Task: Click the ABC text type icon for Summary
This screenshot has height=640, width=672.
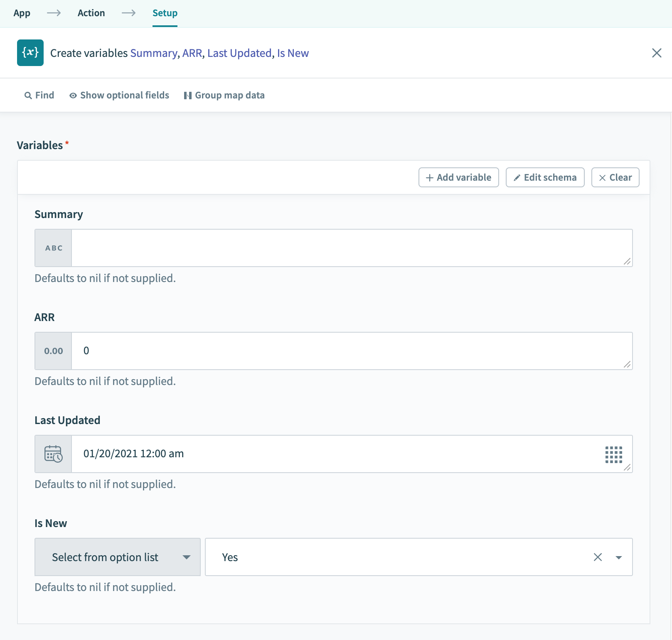Action: pos(54,248)
